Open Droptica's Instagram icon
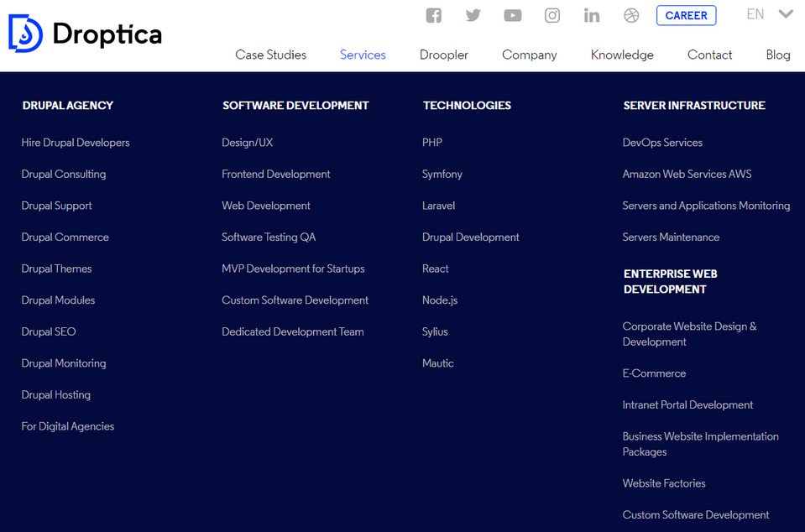Image resolution: width=805 pixels, height=532 pixels. 551,15
